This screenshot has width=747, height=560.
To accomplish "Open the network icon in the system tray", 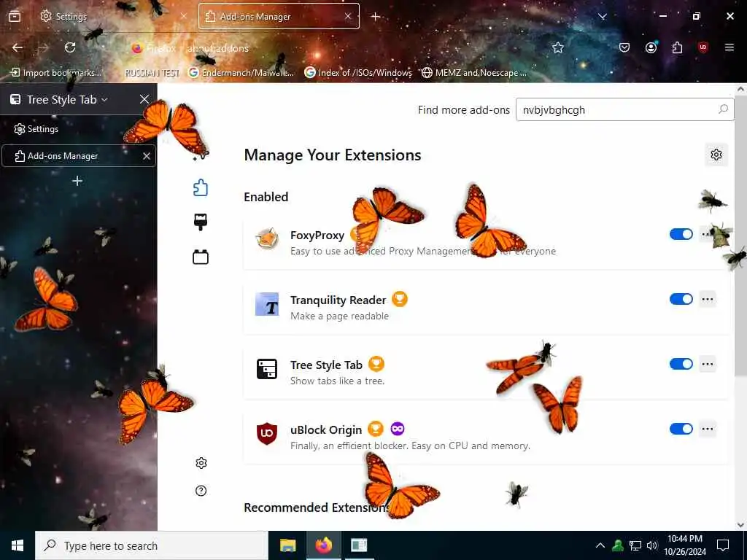I will click(x=635, y=545).
